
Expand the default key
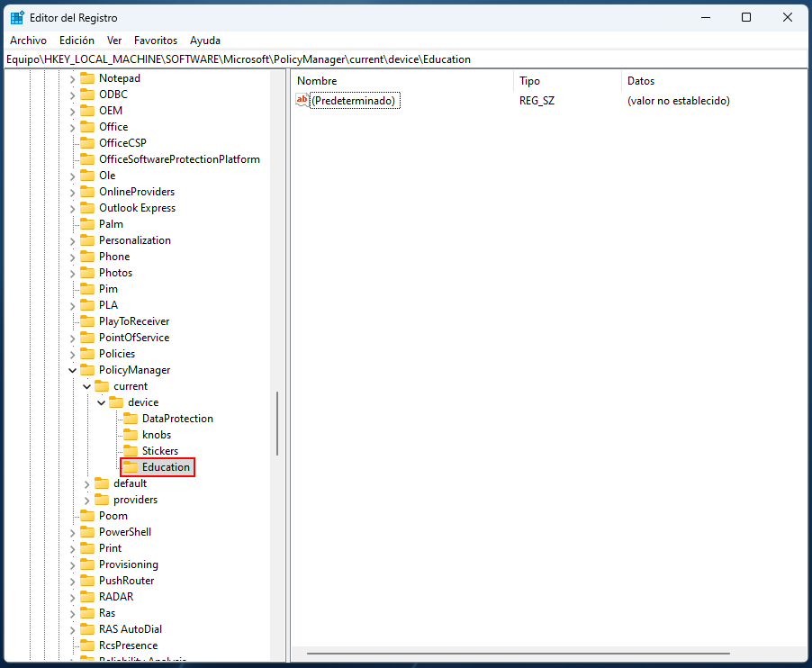click(x=87, y=484)
